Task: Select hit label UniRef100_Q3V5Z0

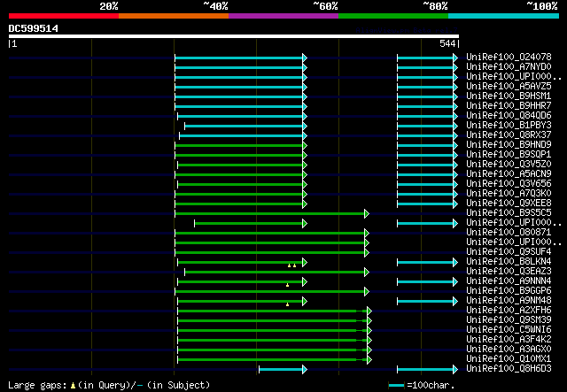Action: 509,164
